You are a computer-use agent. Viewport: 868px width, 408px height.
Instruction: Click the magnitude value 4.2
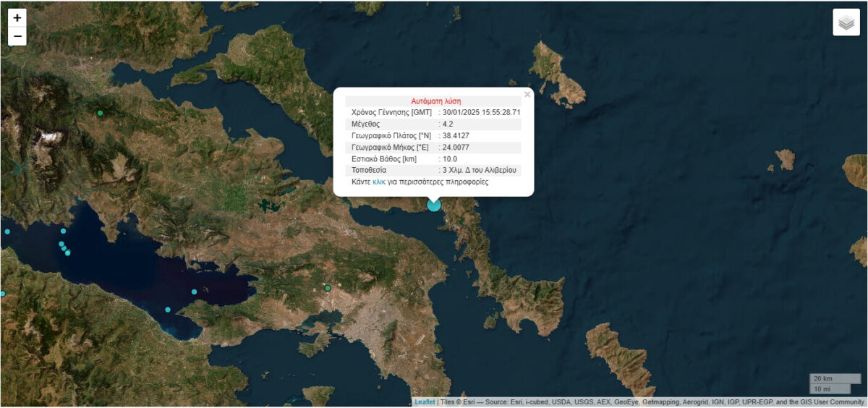[x=448, y=124]
